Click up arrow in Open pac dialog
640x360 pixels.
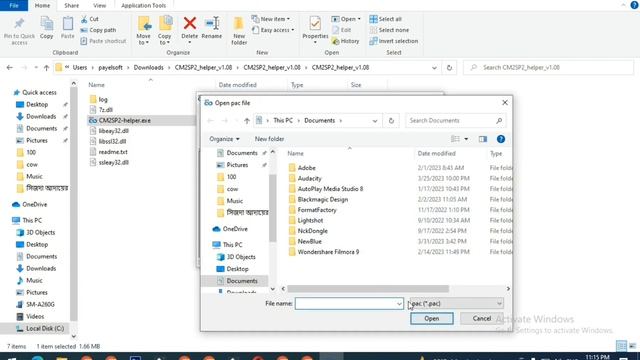[x=247, y=121]
